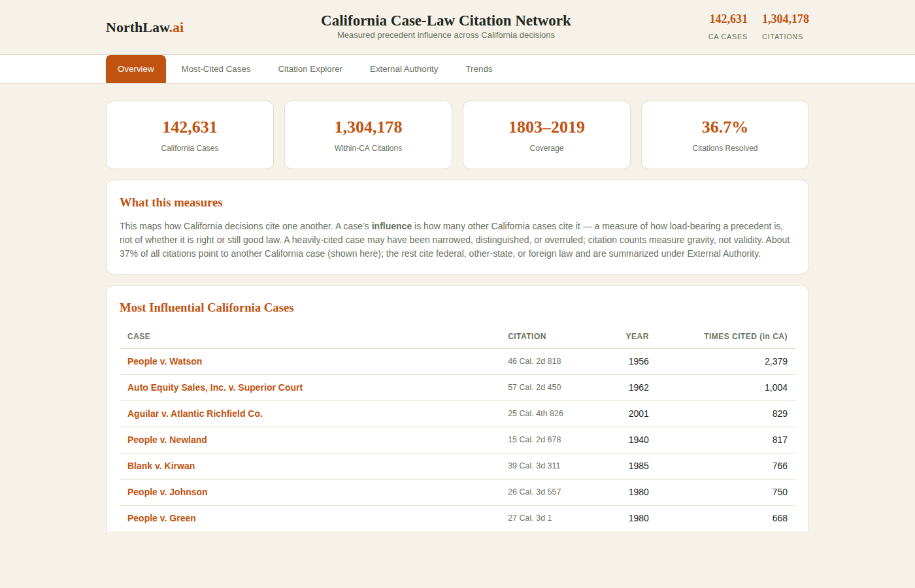Screen dimensions: 915x588
Task: Select citation 26 Cal. 3d 557
Action: [535, 492]
